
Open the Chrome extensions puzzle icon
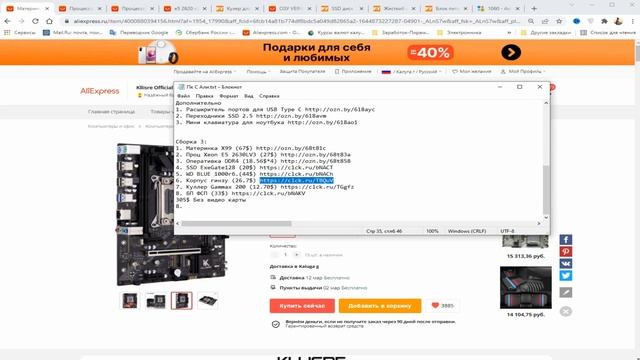[x=604, y=21]
